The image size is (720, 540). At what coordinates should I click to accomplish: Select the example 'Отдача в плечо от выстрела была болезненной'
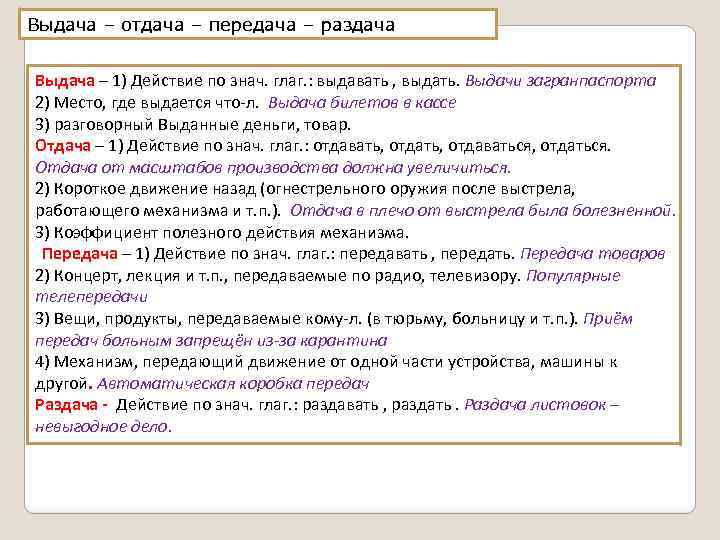[x=481, y=211]
